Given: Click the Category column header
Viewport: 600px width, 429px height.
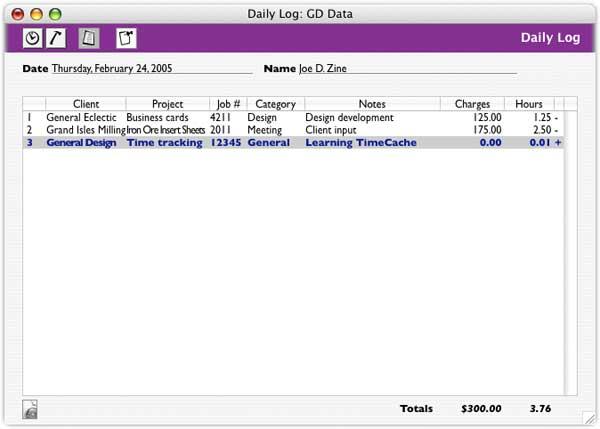Looking at the screenshot, I should (x=276, y=104).
